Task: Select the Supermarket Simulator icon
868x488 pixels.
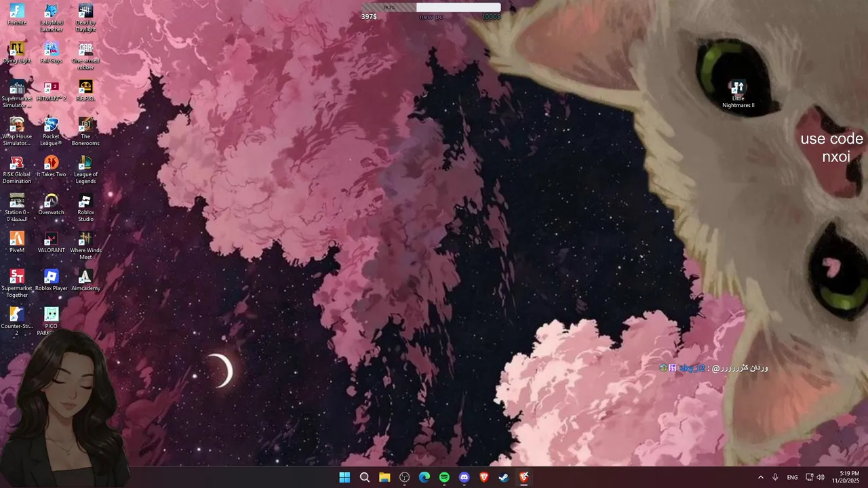Action: [17, 94]
